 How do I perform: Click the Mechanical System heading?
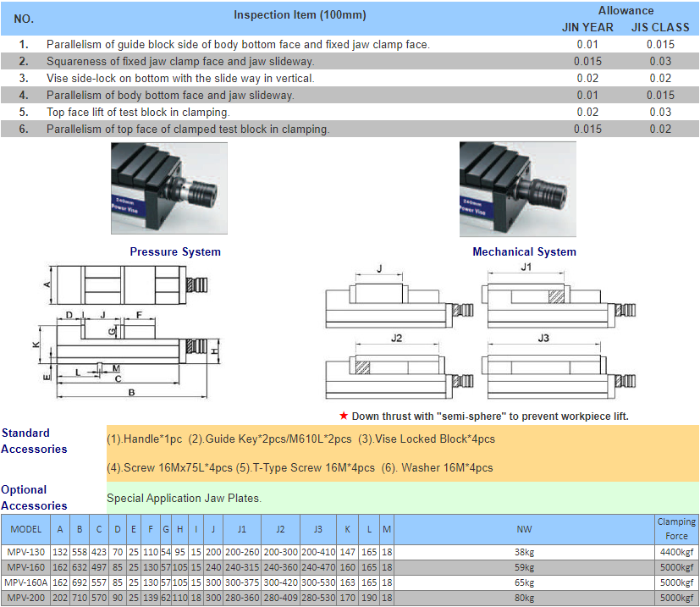click(x=524, y=251)
